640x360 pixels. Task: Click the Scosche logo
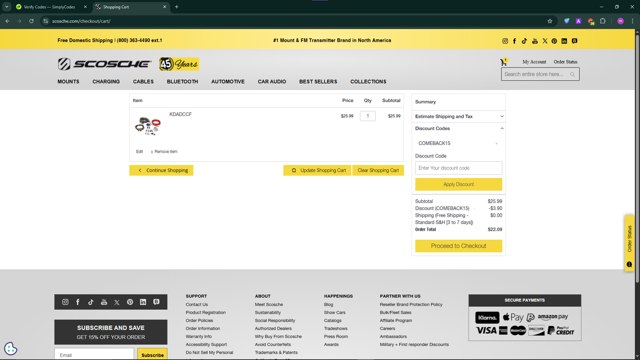pos(104,64)
